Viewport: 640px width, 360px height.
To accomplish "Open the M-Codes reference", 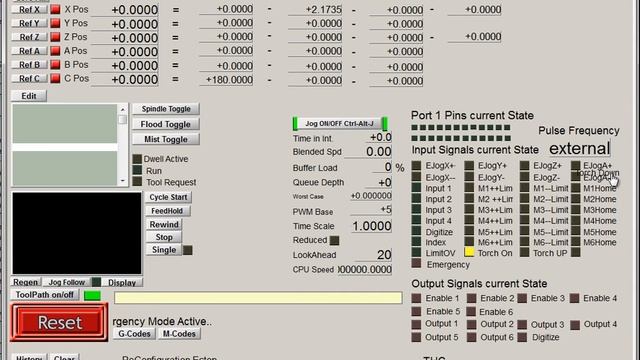I will tap(179, 334).
